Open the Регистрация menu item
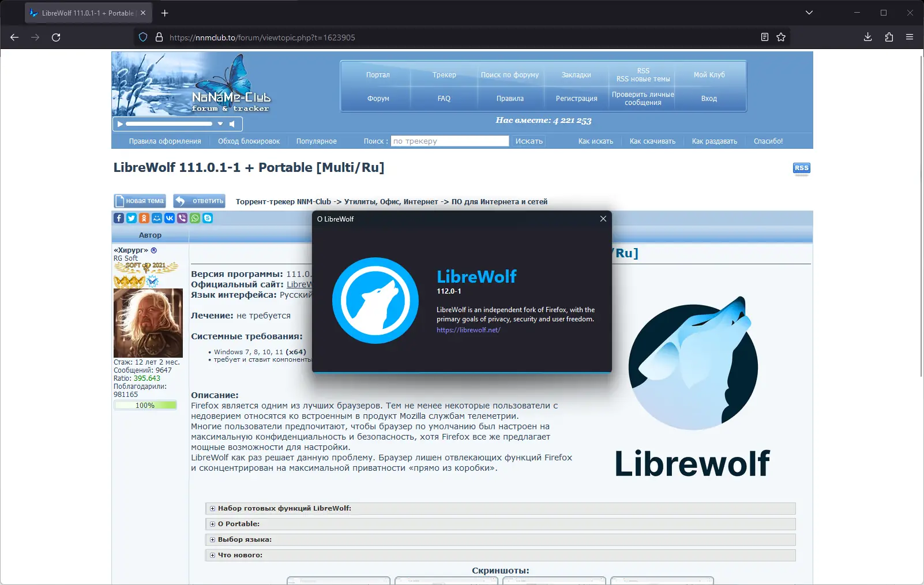 coord(577,99)
